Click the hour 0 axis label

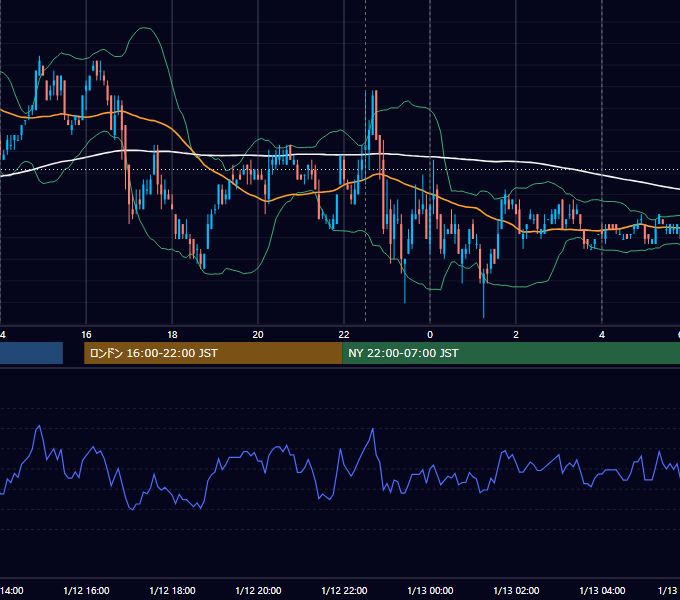tap(430, 334)
